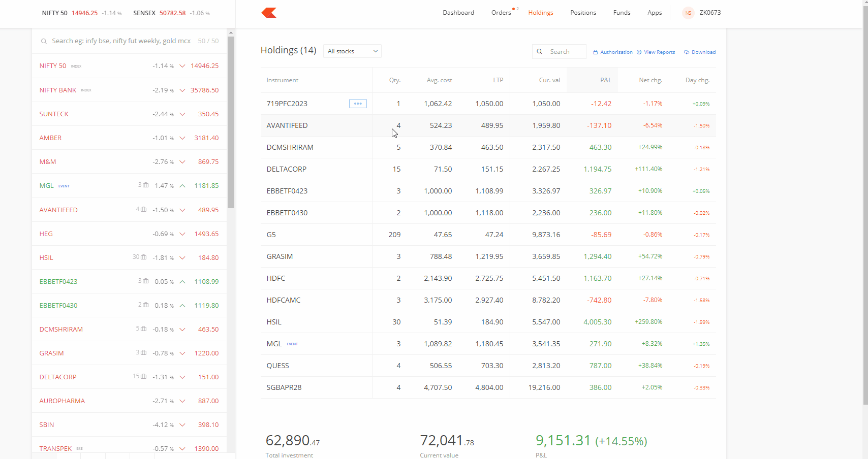Sort holdings by P&L column header
The height and width of the screenshot is (459, 868).
pyautogui.click(x=606, y=80)
